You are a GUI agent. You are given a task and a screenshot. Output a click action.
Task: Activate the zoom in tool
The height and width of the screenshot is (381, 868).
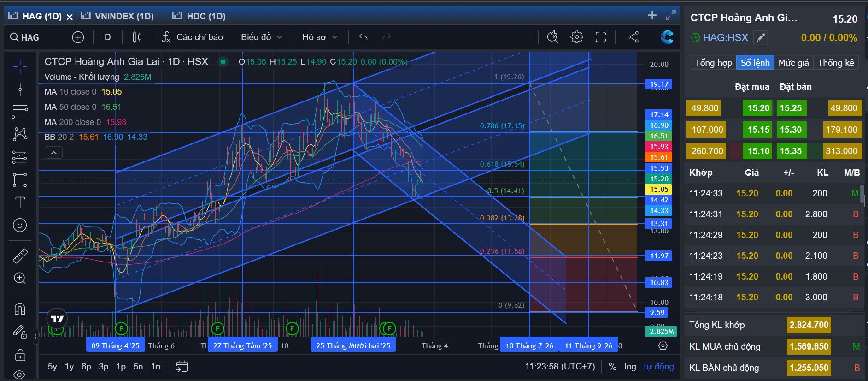point(20,278)
